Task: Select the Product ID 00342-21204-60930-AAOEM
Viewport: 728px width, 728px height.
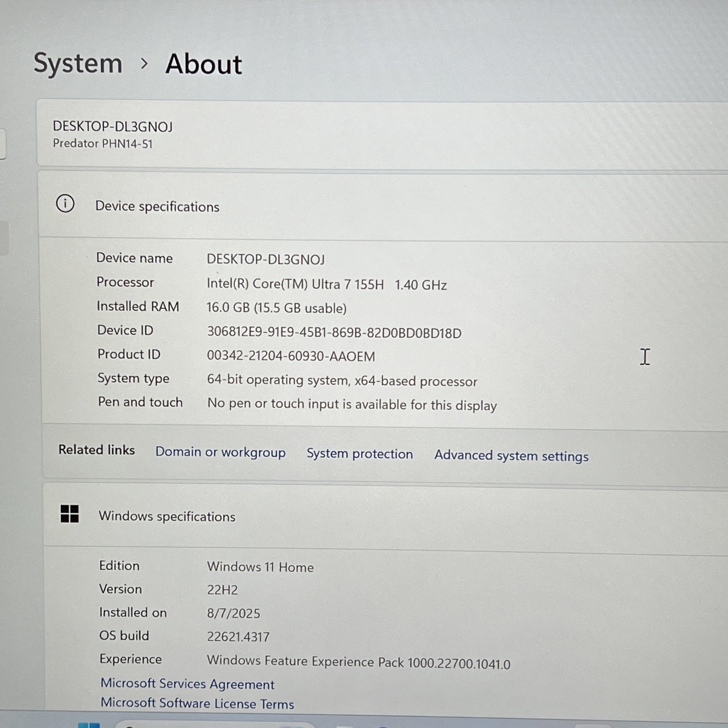Action: click(x=291, y=356)
